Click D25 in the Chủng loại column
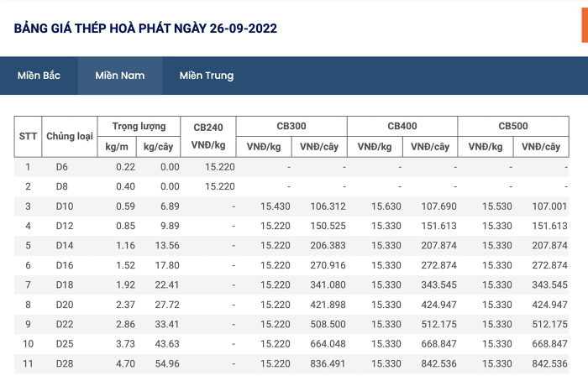The width and height of the screenshot is (588, 381). [65, 344]
